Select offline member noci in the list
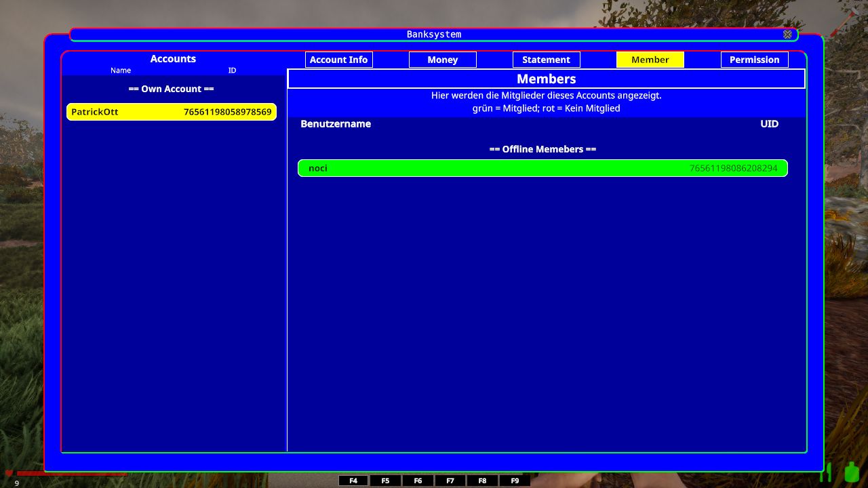 tap(542, 168)
